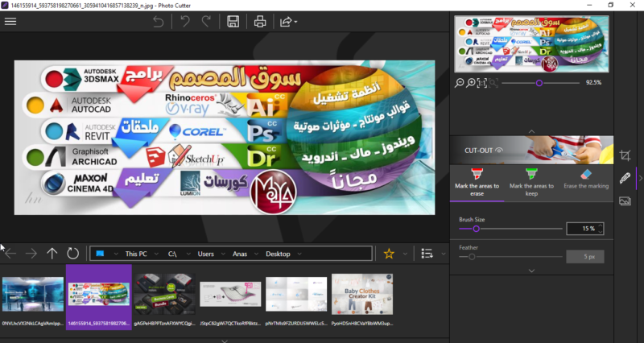Select the Crop tool in right sidebar
The image size is (644, 343).
[625, 155]
